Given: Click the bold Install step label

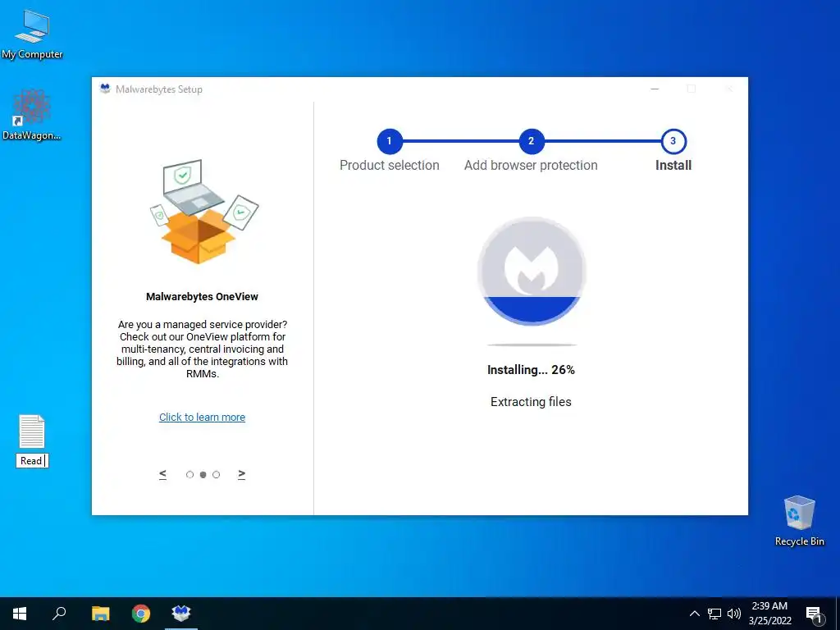Looking at the screenshot, I should (673, 166).
